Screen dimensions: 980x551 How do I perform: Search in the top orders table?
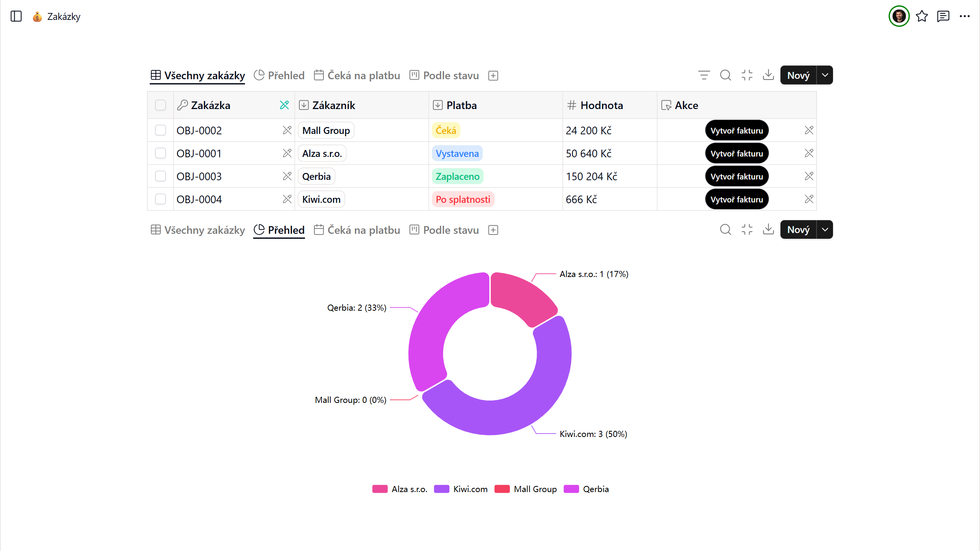click(725, 75)
